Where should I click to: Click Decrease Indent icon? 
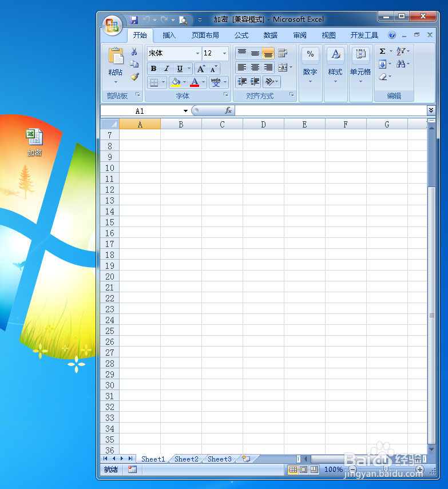tap(242, 82)
